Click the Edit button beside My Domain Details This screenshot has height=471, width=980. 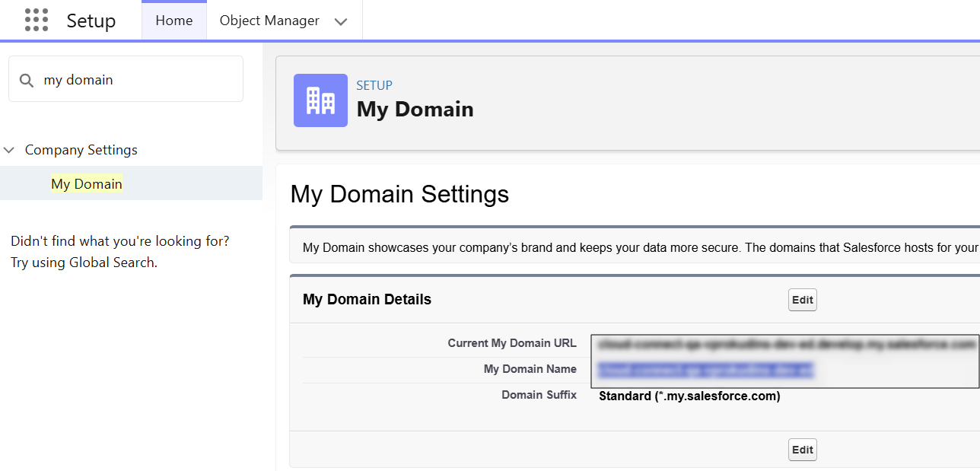[802, 300]
